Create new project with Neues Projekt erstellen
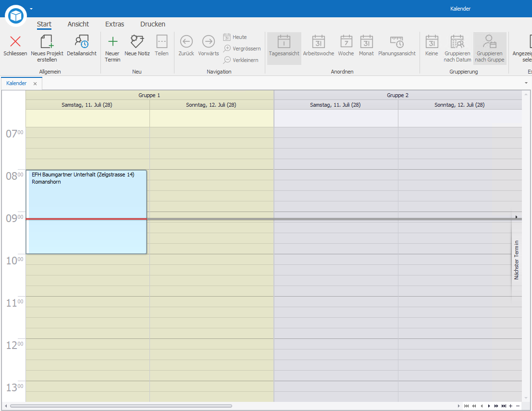 coord(47,48)
